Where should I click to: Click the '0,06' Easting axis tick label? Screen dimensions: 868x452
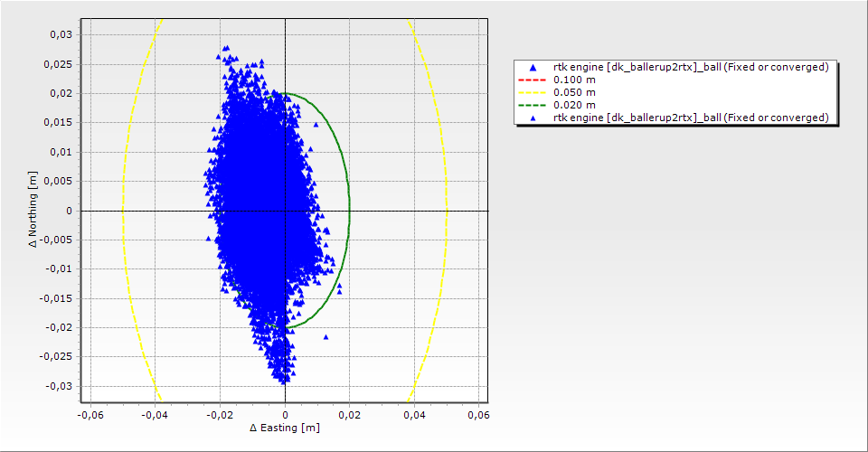point(479,415)
